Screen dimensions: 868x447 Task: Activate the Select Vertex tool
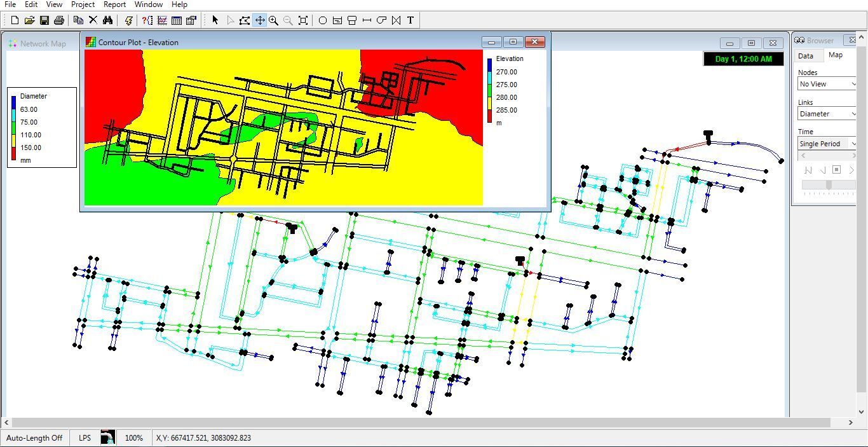(230, 20)
